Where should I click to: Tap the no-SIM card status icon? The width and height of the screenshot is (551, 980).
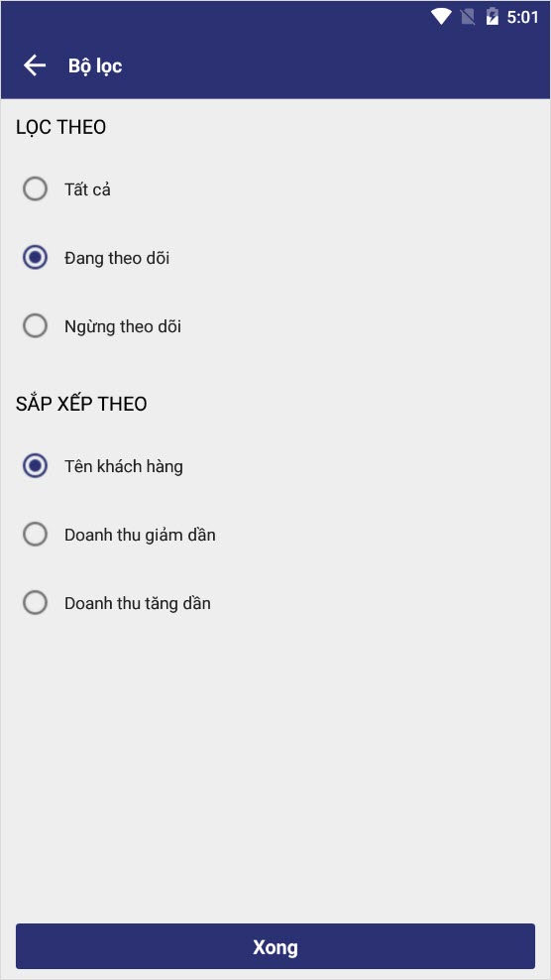click(x=468, y=17)
